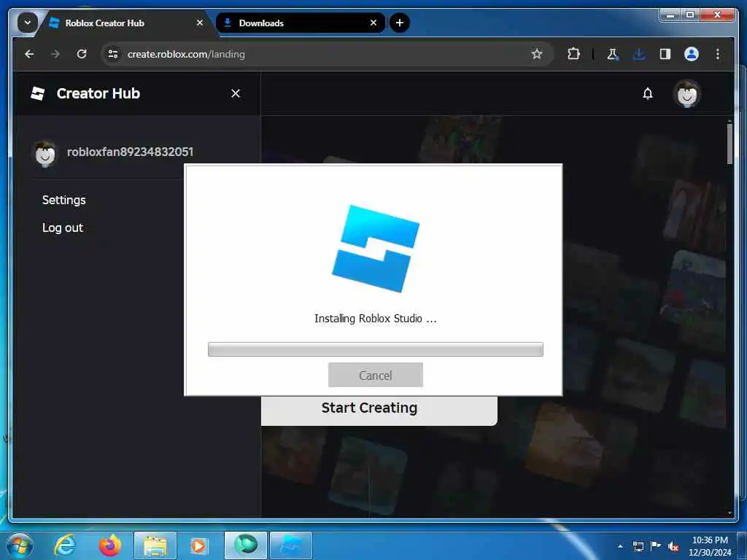
Task: Click the muted volume tray icon
Action: point(673,546)
